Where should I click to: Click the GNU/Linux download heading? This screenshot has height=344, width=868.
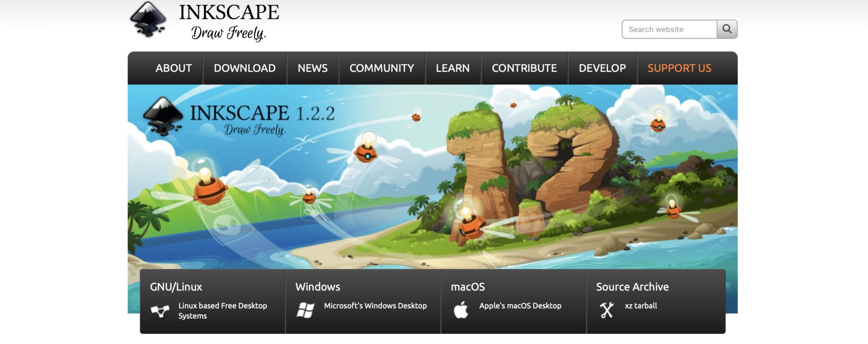tap(176, 287)
